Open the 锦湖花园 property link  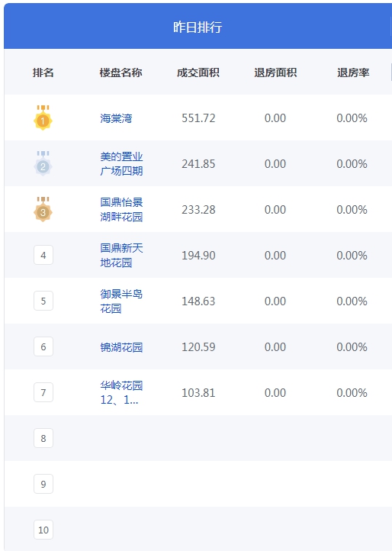coord(121,347)
